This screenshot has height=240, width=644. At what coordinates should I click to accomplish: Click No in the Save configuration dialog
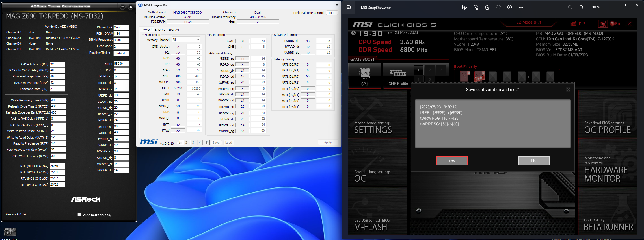(534, 160)
